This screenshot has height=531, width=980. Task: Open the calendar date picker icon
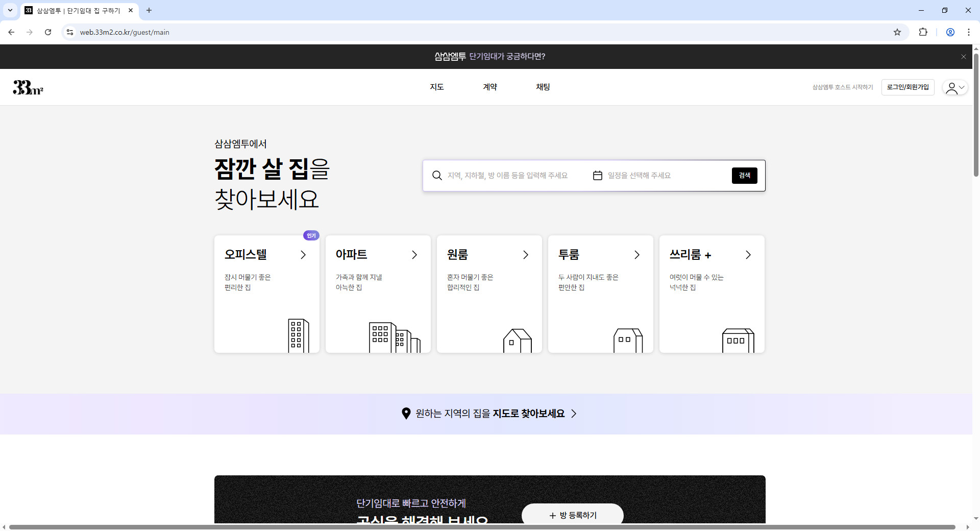tap(598, 175)
